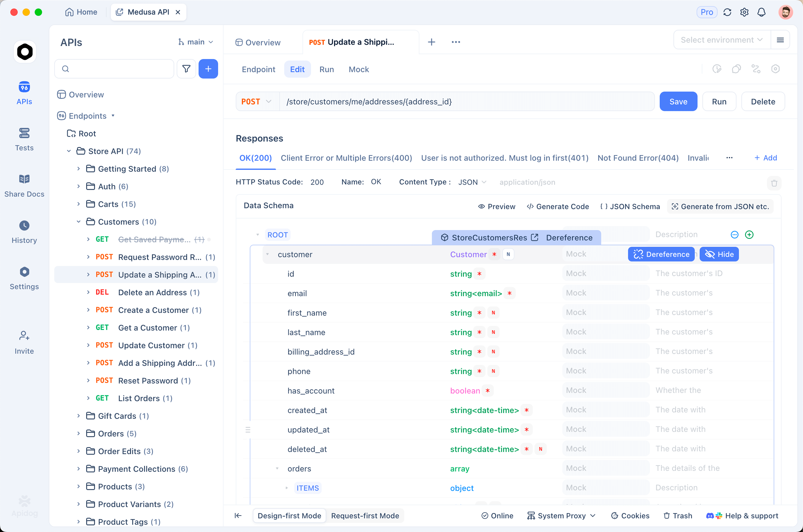Viewport: 803px width, 532px height.
Task: Open the Tests panel in sidebar
Action: (x=24, y=139)
